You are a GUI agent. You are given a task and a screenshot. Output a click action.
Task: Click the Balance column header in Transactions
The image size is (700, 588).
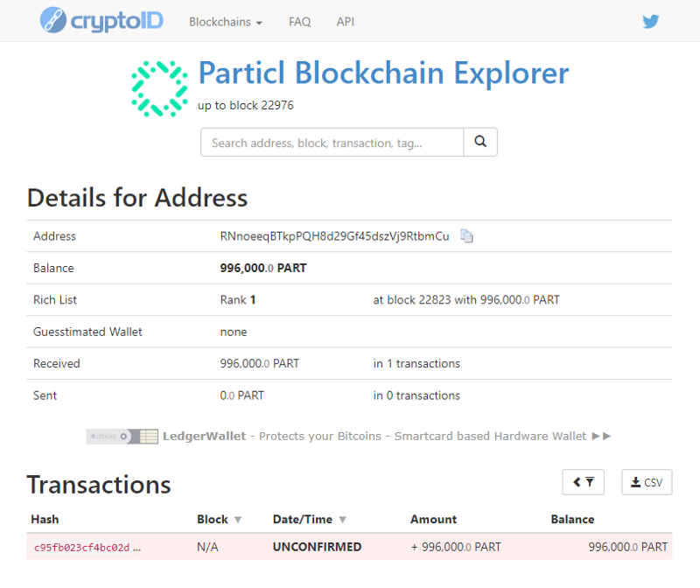pos(572,520)
